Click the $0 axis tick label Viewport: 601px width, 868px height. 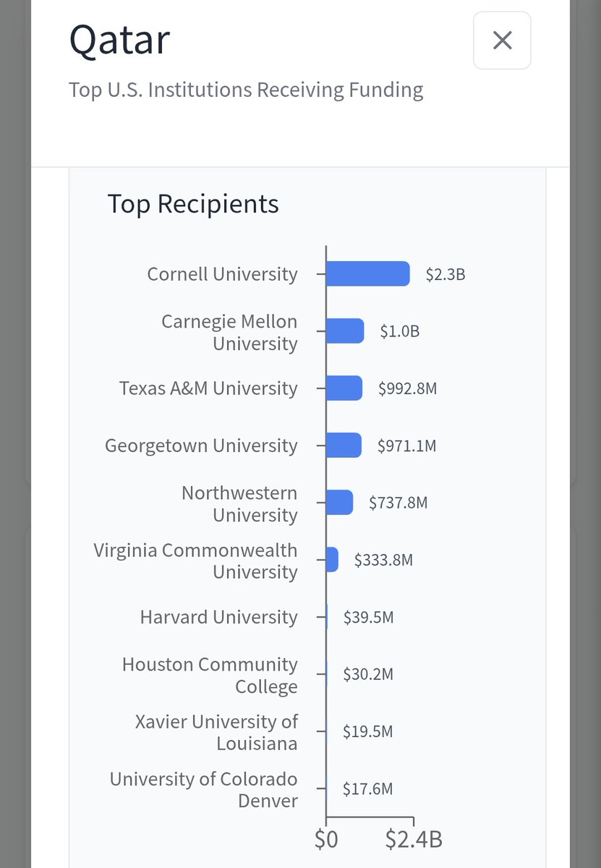coord(326,839)
